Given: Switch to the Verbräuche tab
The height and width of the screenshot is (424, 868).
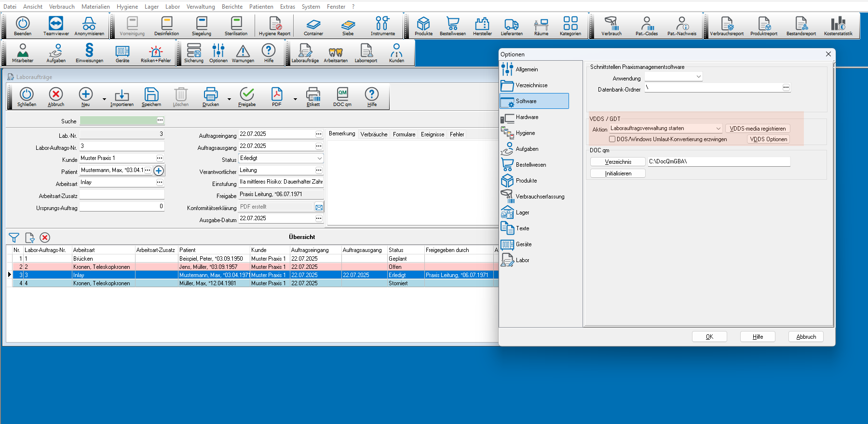Looking at the screenshot, I should 374,134.
